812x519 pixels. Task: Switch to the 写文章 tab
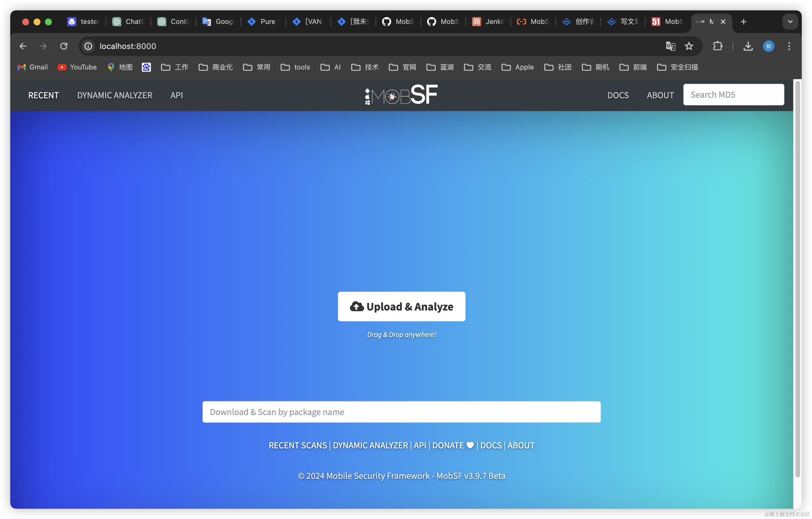point(623,22)
